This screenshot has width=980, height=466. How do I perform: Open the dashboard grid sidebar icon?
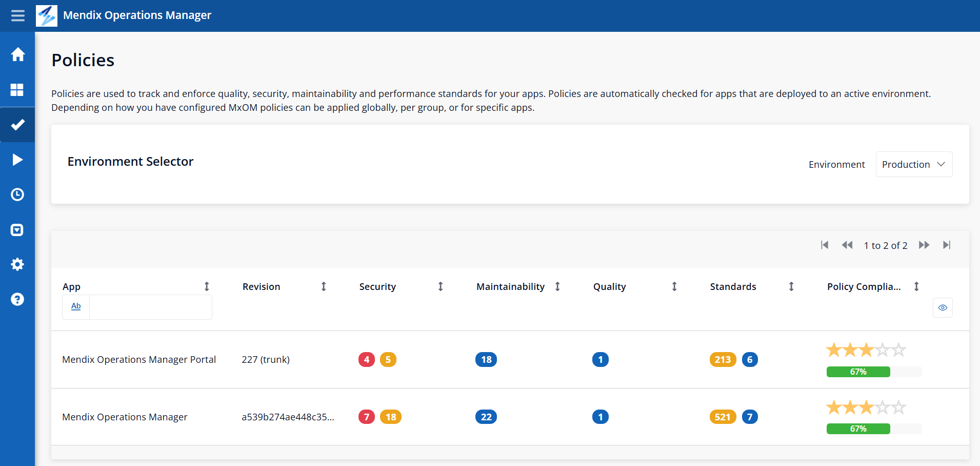[17, 90]
